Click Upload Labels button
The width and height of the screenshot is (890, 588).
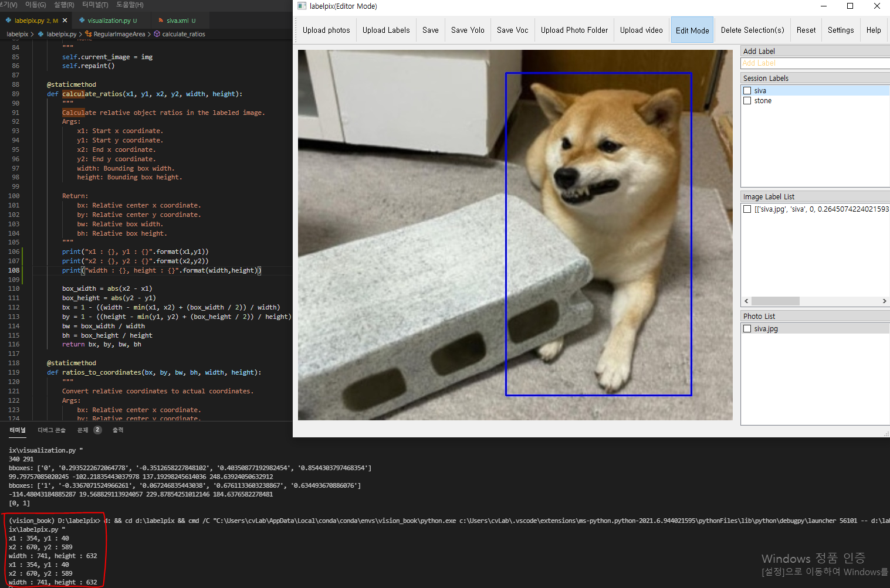[x=386, y=30]
